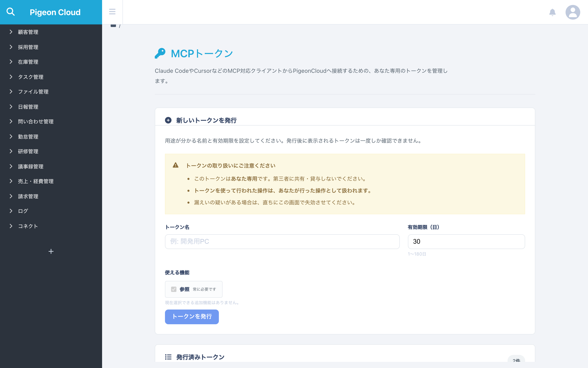Click the 使える機能 label
588x368 pixels.
click(x=177, y=273)
